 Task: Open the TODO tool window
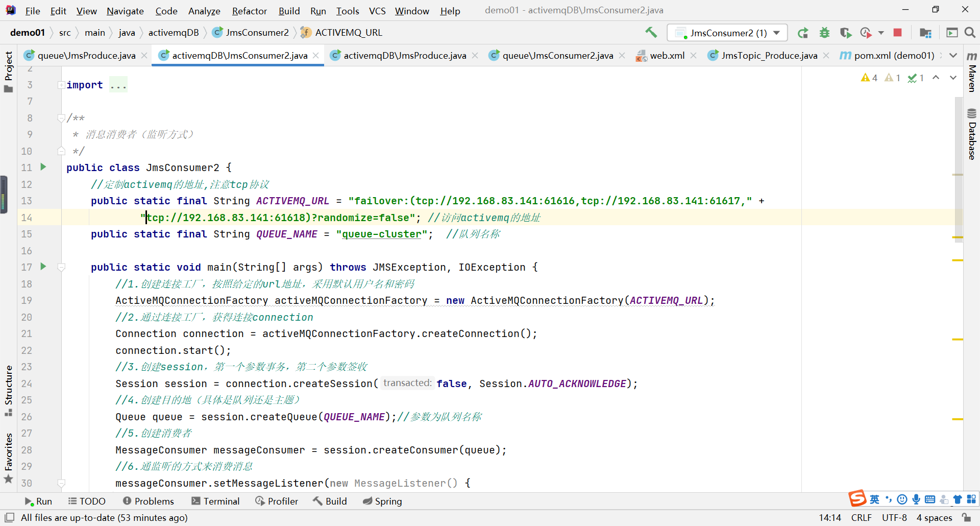[87, 501]
